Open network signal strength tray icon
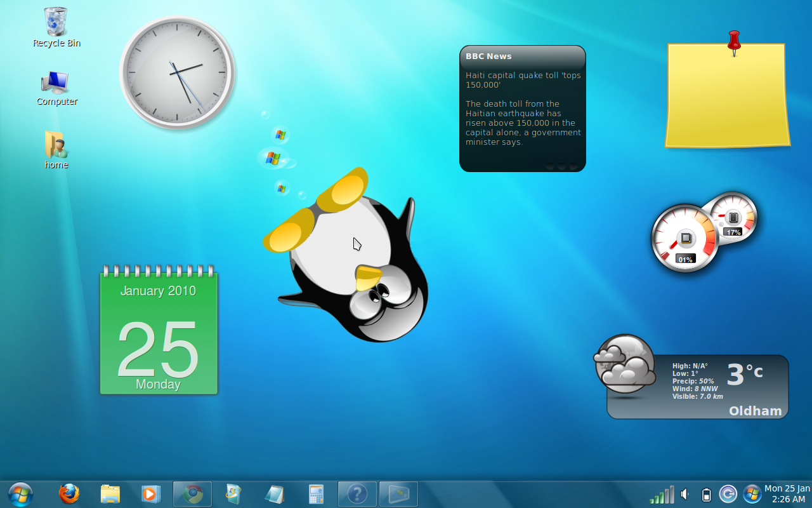This screenshot has width=812, height=508. pyautogui.click(x=662, y=495)
